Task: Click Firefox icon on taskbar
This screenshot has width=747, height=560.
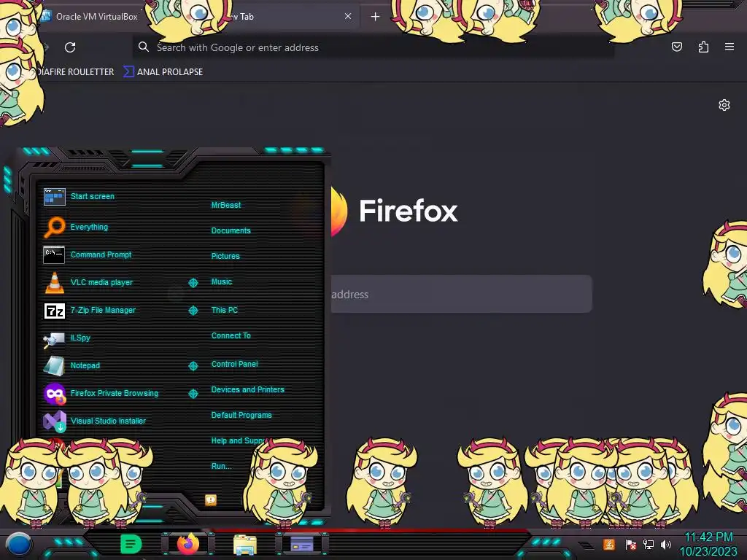Action: click(187, 544)
